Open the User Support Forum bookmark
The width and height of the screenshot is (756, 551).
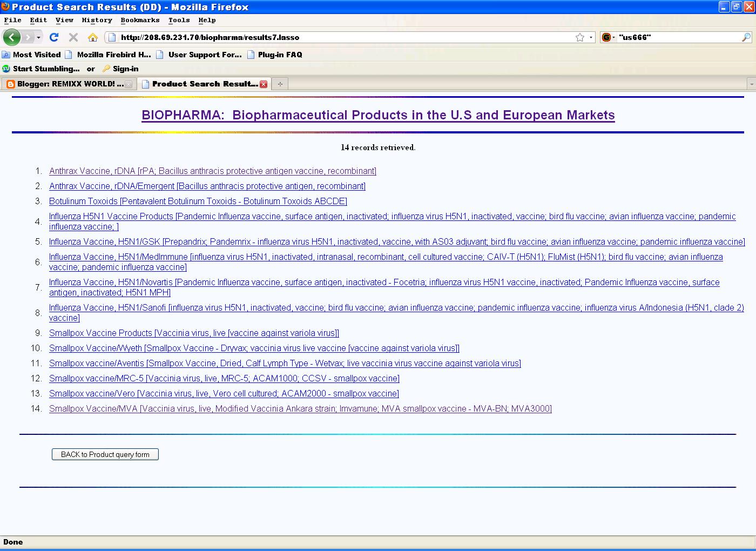(199, 55)
